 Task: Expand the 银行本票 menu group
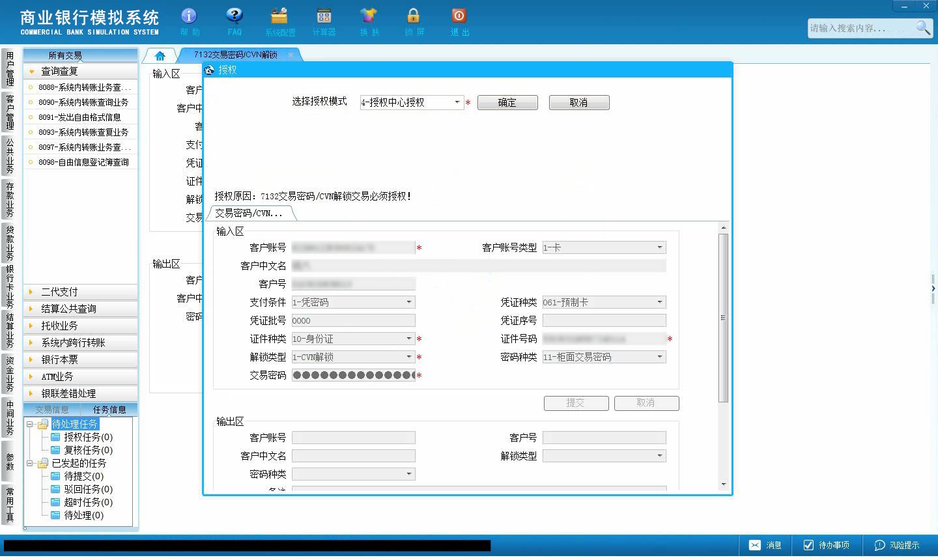pyautogui.click(x=81, y=359)
